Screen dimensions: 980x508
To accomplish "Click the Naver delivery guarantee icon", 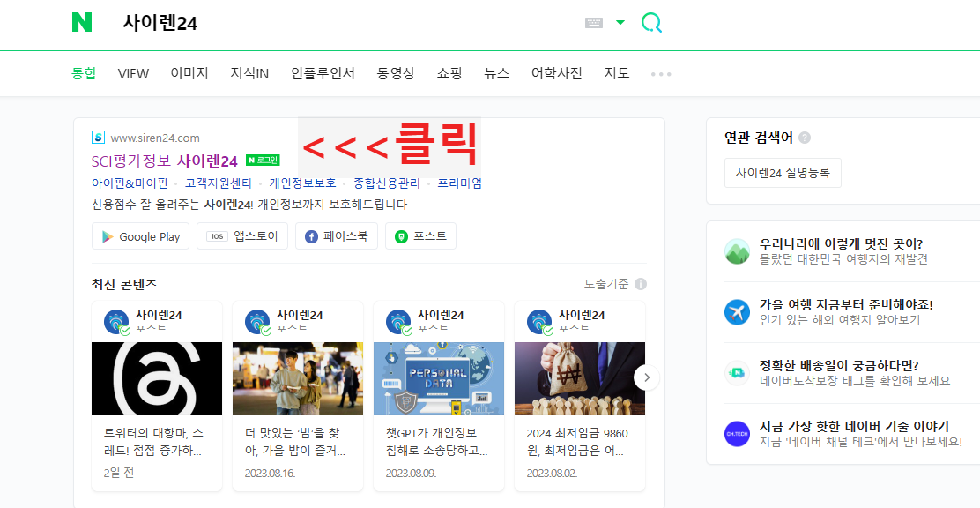I will [x=737, y=373].
